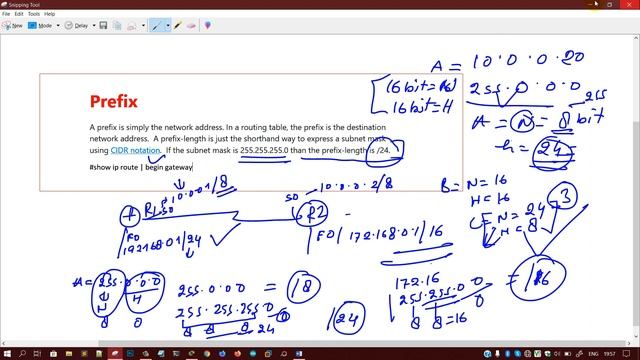Open the Help menu
Viewport: 640px width, 360px height.
(49, 14)
